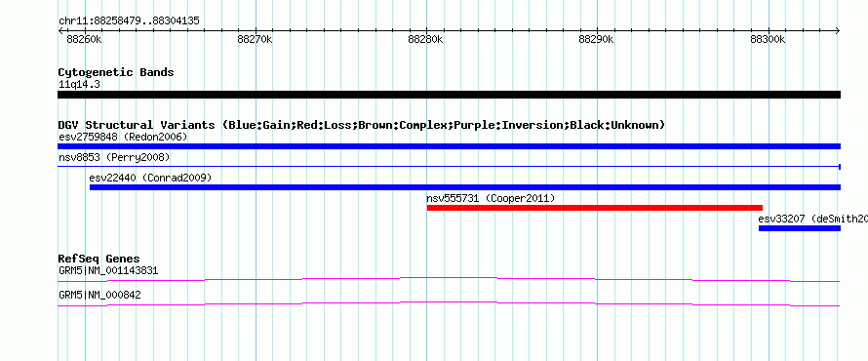Select the black 11q14.3 cytogenetic band bar
The height and width of the screenshot is (361, 868).
(x=449, y=95)
